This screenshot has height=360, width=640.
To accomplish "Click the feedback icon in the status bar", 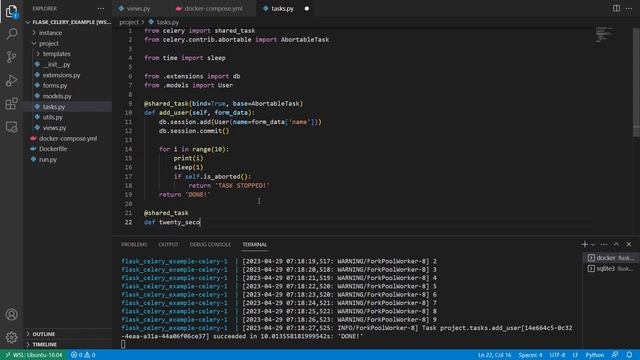I will pyautogui.click(x=615, y=355).
